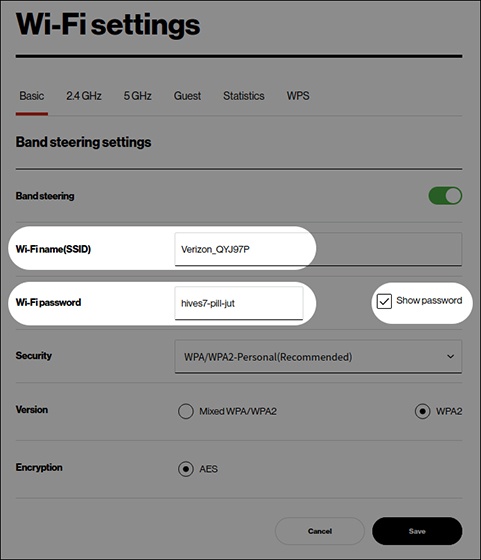Toggle the Band steering switch

[445, 196]
